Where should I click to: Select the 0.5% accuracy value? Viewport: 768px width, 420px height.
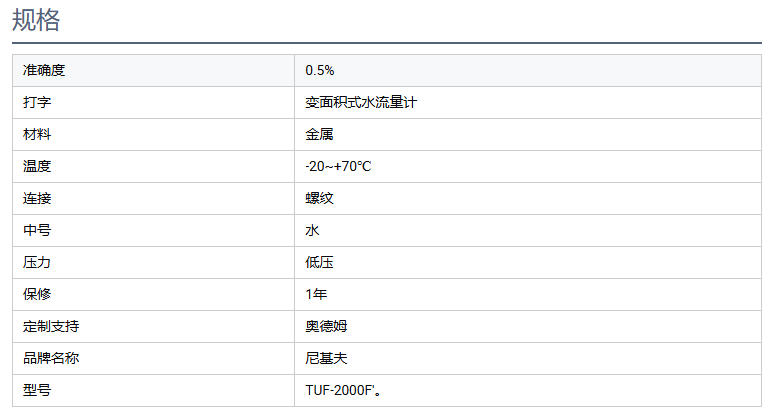[x=320, y=70]
